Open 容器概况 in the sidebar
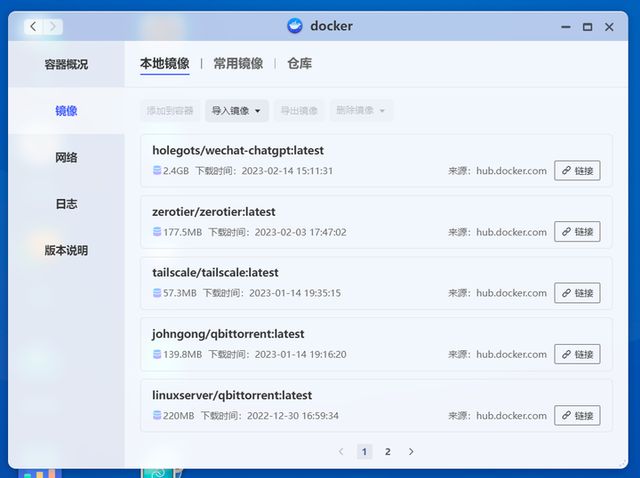This screenshot has width=640, height=478. (66, 64)
